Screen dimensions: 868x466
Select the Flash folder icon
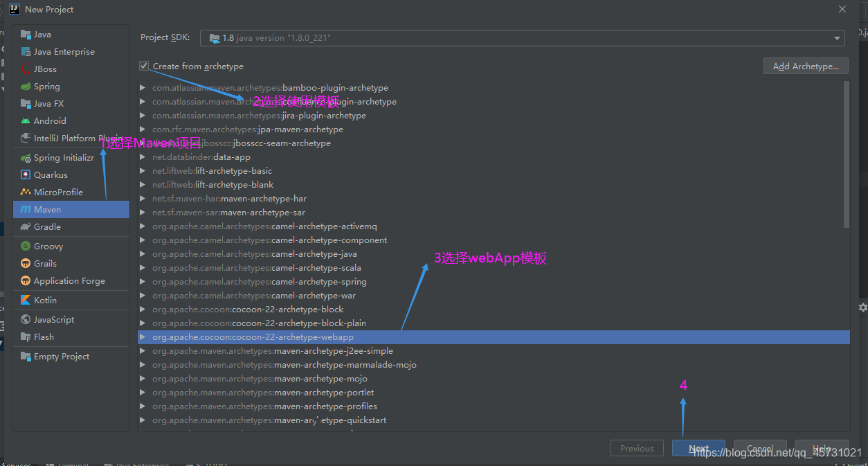click(26, 337)
